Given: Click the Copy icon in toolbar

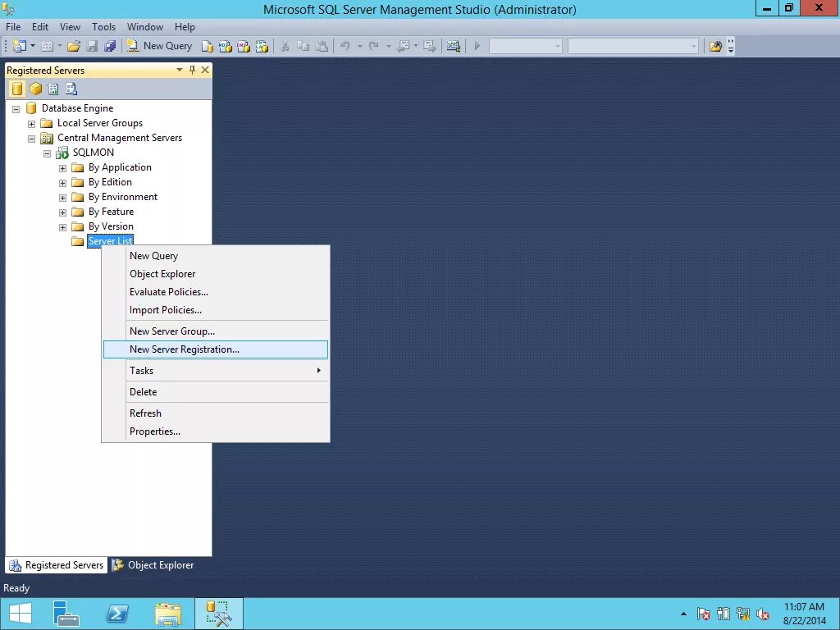Looking at the screenshot, I should coord(304,46).
